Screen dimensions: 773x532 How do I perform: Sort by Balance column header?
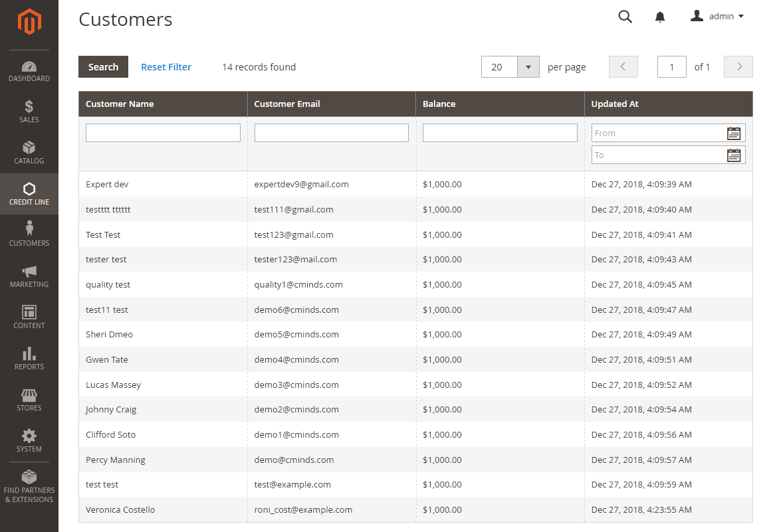tap(439, 104)
